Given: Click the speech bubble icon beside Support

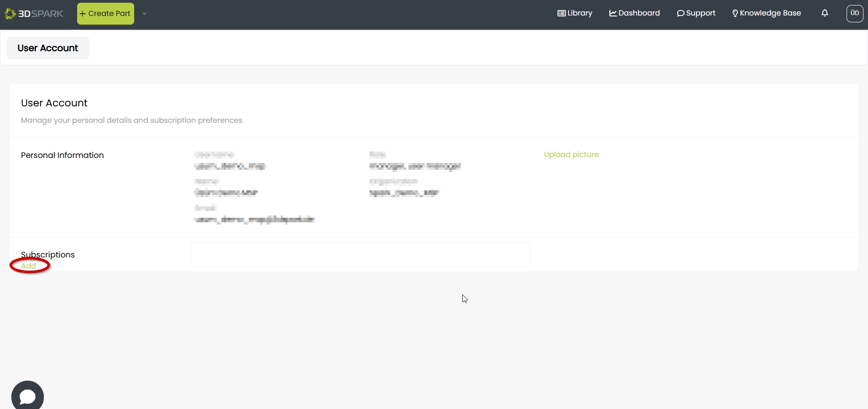Looking at the screenshot, I should pos(680,13).
